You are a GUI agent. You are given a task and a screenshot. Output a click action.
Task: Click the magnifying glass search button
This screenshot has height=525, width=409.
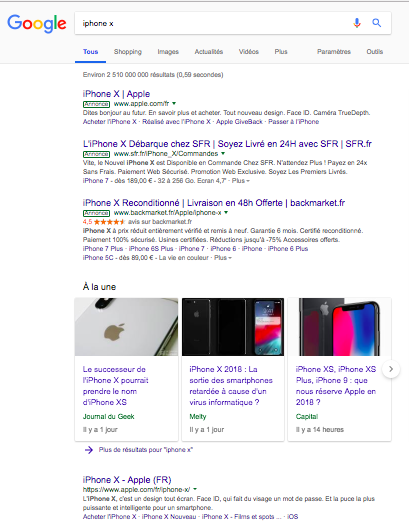tap(377, 23)
